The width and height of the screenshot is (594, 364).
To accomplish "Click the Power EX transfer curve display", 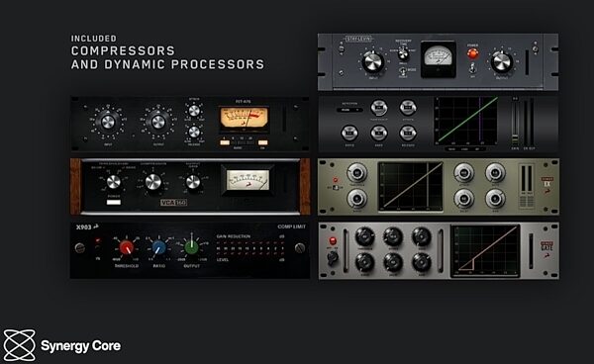I will pos(411,187).
